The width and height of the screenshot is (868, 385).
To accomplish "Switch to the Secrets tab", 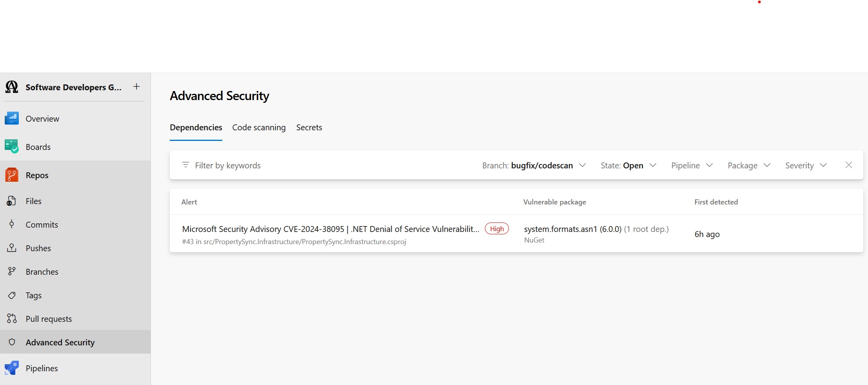I will tap(309, 128).
